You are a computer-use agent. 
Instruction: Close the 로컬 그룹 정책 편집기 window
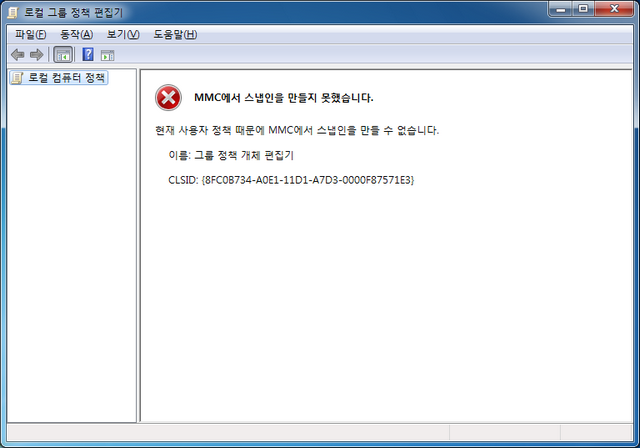pyautogui.click(x=614, y=9)
